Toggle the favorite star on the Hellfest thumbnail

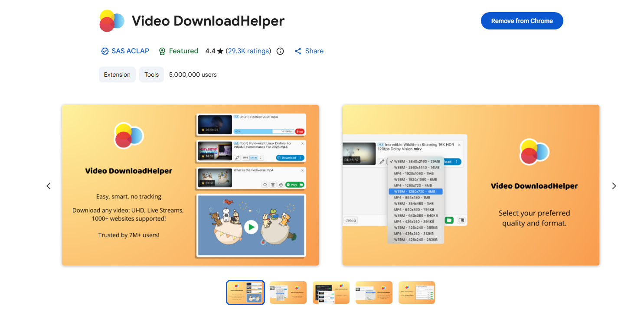pyautogui.click(x=203, y=130)
